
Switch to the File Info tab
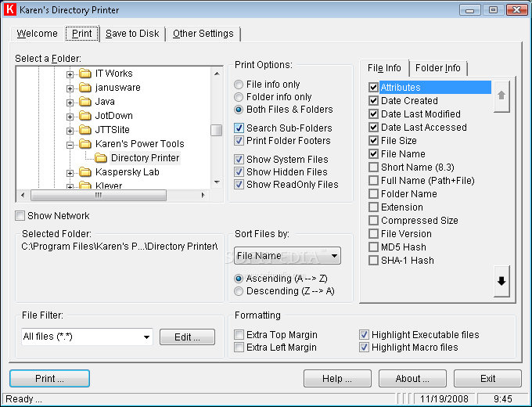pyautogui.click(x=384, y=68)
